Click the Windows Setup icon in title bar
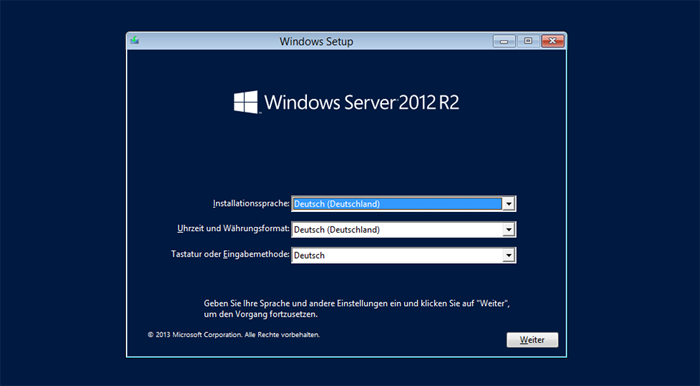This screenshot has height=386, width=700. (134, 41)
